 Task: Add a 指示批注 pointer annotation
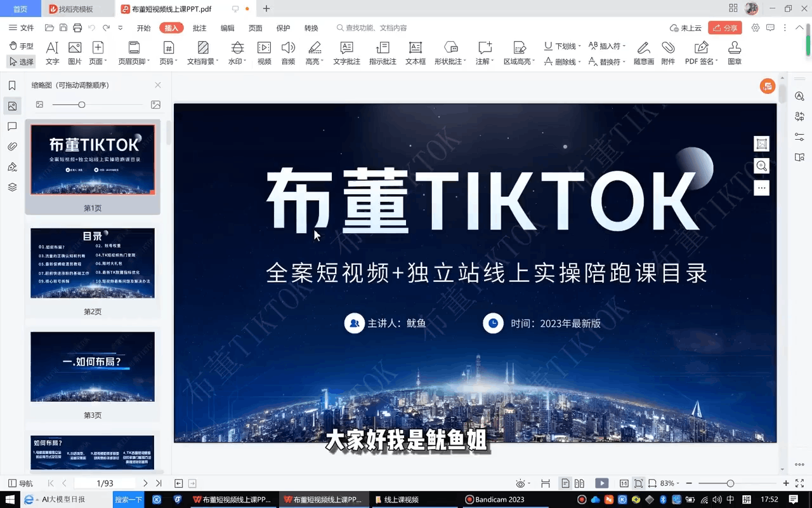(x=383, y=53)
